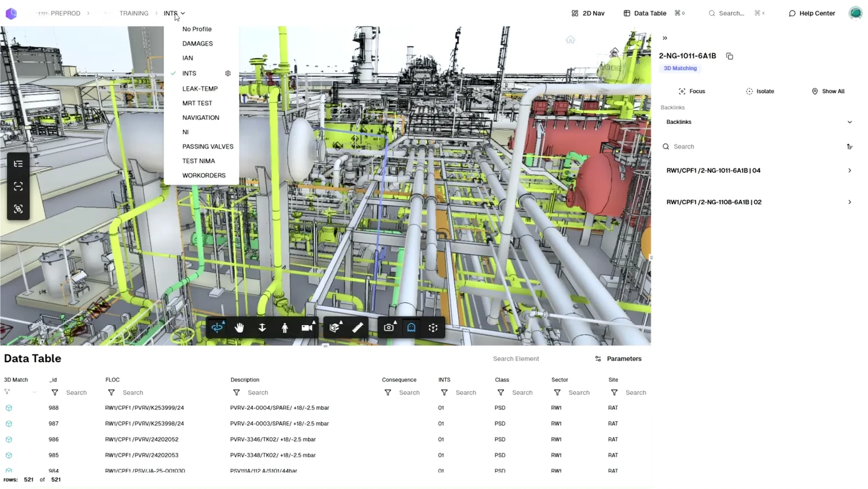868x489 pixels.
Task: Select PASSING VALVES from profile list
Action: click(x=208, y=146)
